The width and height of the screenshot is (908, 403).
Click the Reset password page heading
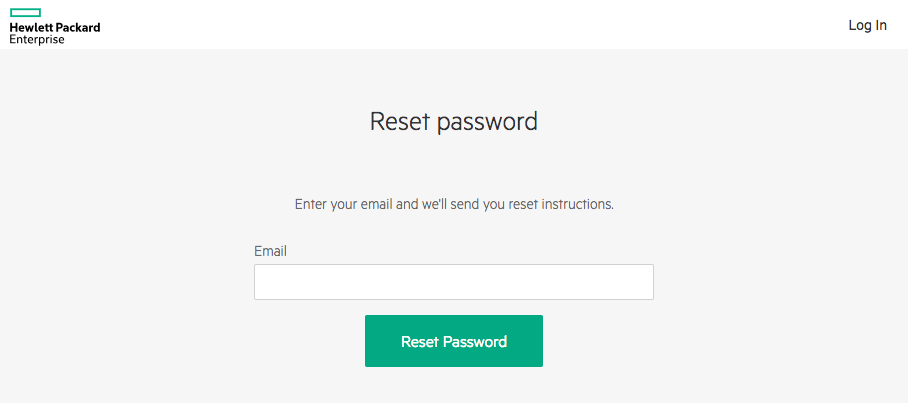coord(453,122)
